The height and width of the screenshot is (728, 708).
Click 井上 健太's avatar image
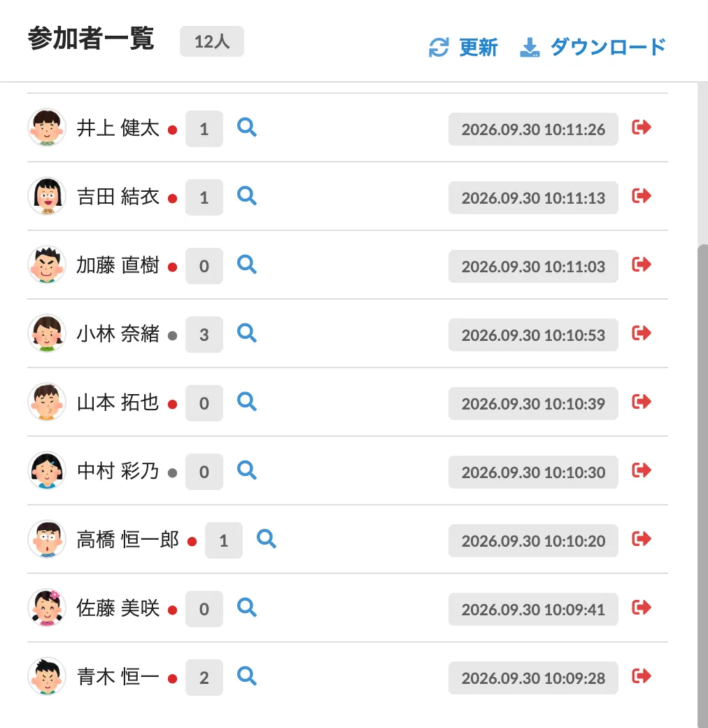point(46,127)
